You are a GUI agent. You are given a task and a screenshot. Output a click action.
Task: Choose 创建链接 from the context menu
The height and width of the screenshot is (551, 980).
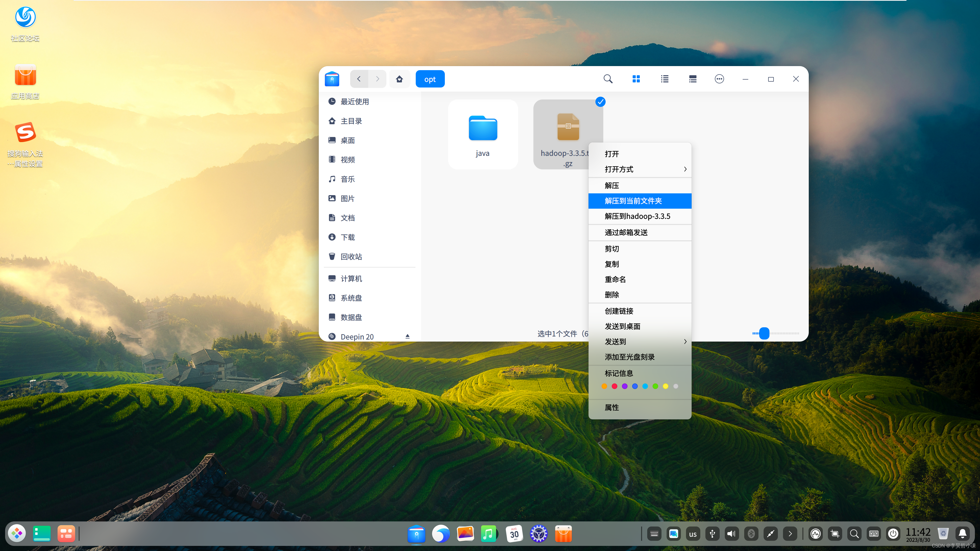(x=640, y=311)
